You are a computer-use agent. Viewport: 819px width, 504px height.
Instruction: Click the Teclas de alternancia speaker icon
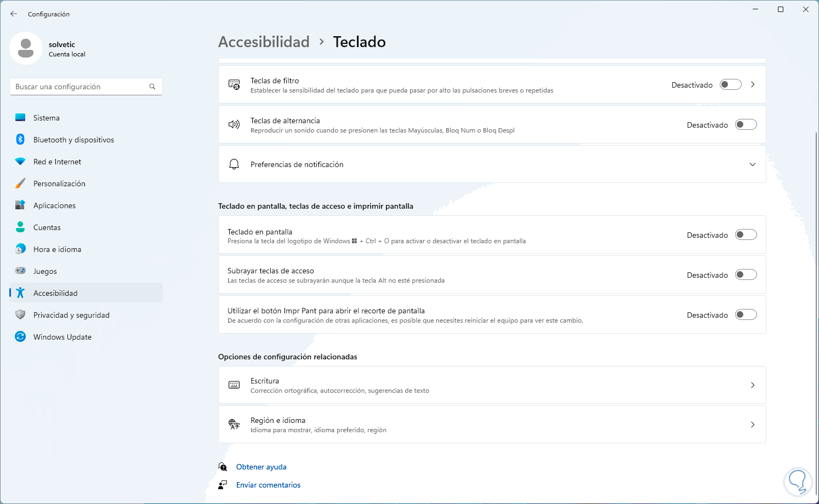coord(234,125)
